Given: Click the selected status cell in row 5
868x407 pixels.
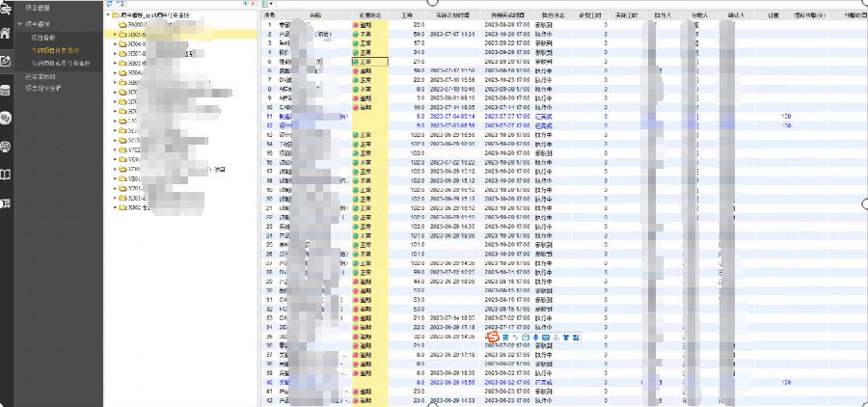Looking at the screenshot, I should tap(368, 61).
